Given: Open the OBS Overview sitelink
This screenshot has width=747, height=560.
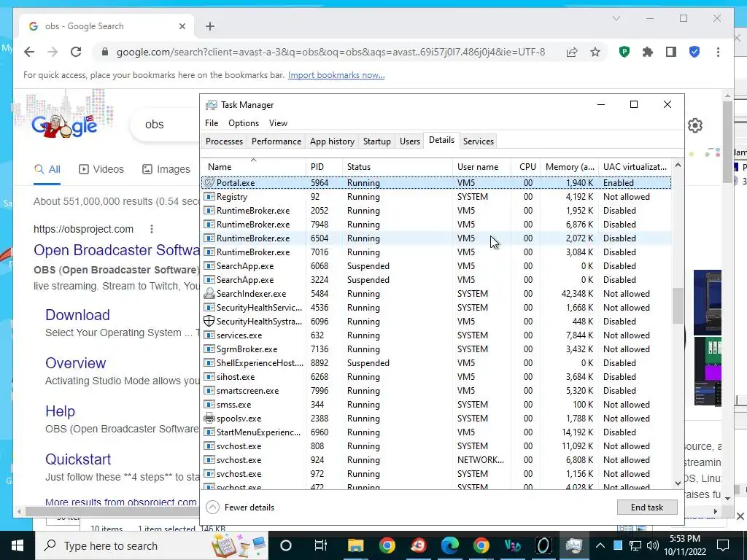Looking at the screenshot, I should click(76, 363).
